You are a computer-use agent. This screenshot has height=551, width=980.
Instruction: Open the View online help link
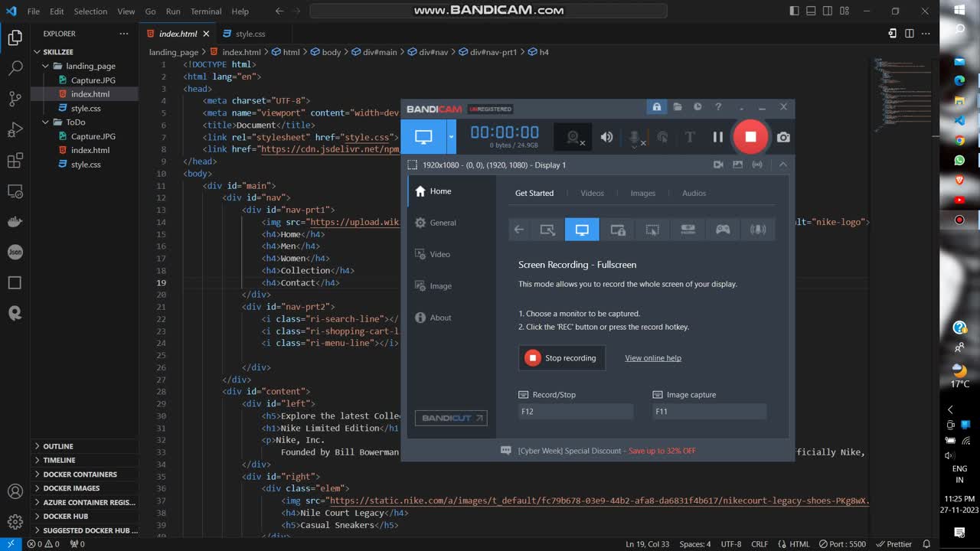(x=652, y=358)
